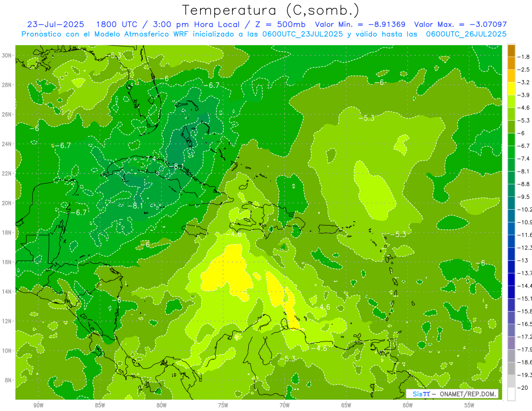Click the 8N latitude axis label
532x411 pixels.
pyautogui.click(x=8, y=380)
